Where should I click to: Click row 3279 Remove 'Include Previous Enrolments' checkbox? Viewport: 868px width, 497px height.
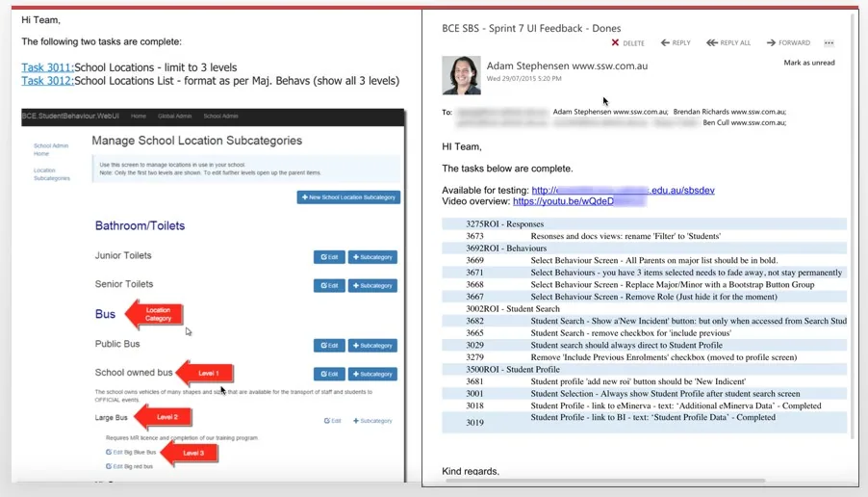point(644,357)
